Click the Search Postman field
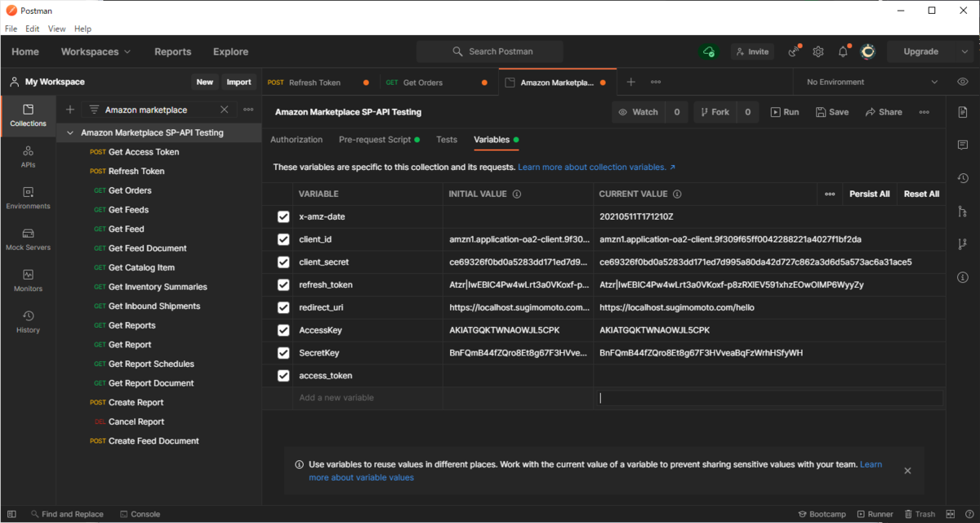The width and height of the screenshot is (980, 523). [490, 51]
